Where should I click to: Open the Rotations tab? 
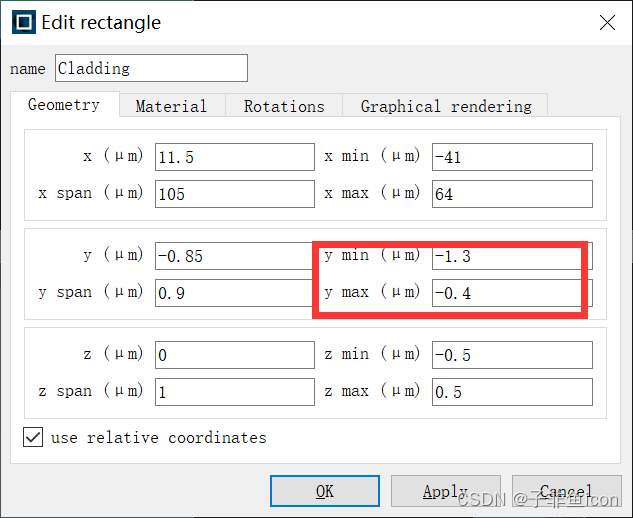[x=284, y=106]
